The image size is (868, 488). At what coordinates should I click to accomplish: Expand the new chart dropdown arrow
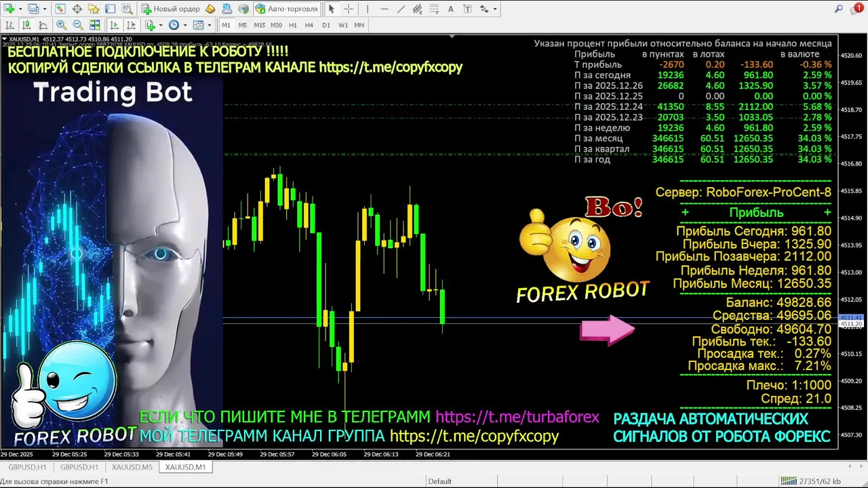click(x=20, y=9)
